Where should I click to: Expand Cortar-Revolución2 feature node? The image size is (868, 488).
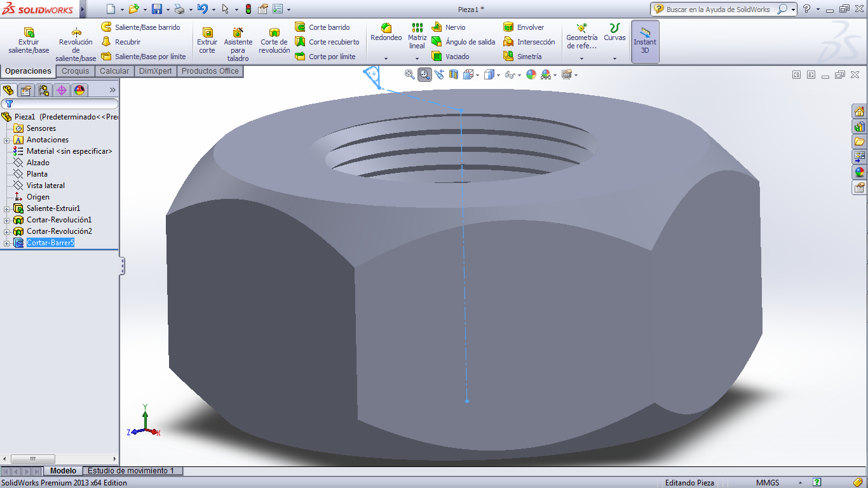tap(6, 231)
